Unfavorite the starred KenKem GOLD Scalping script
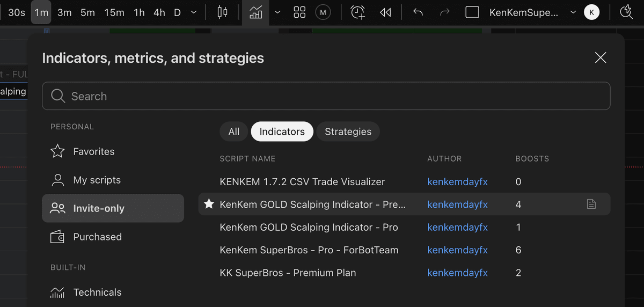 point(209,204)
